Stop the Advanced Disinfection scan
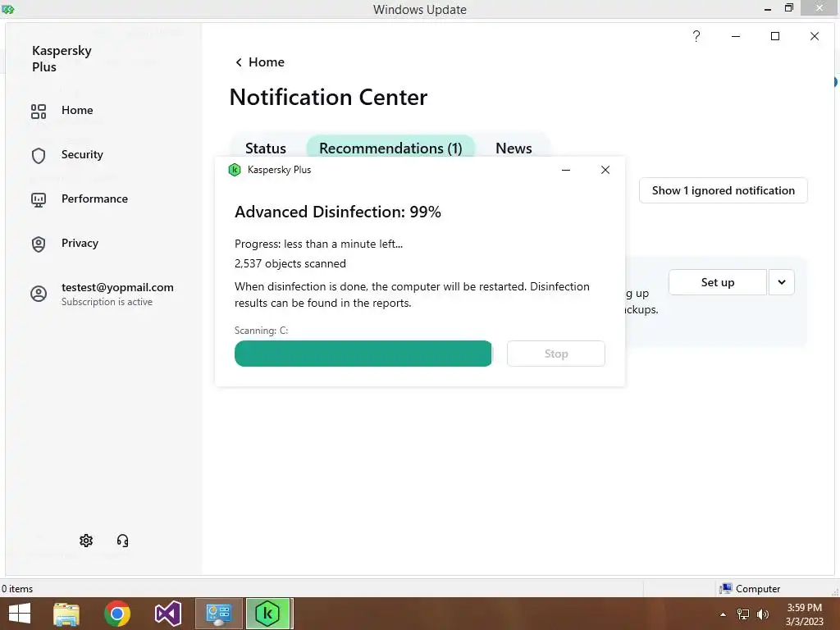The width and height of the screenshot is (840, 630). pyautogui.click(x=556, y=354)
